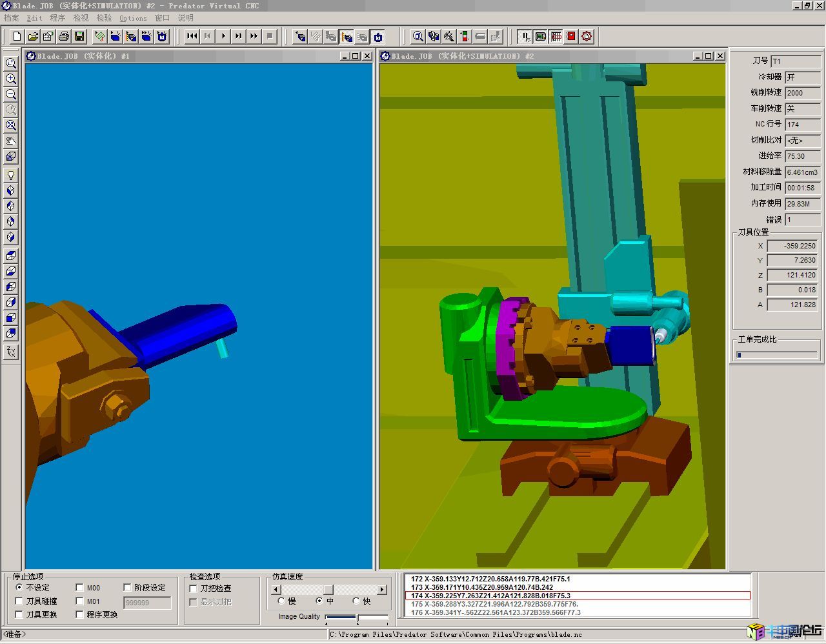Screen dimensions: 826x644
Task: Select the 中 medium speed radio button
Action: 319,601
